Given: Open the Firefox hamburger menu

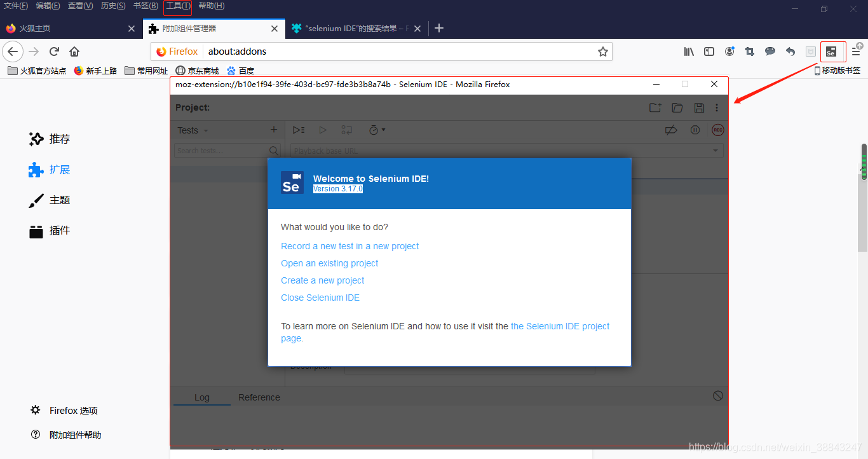Looking at the screenshot, I should (x=856, y=51).
